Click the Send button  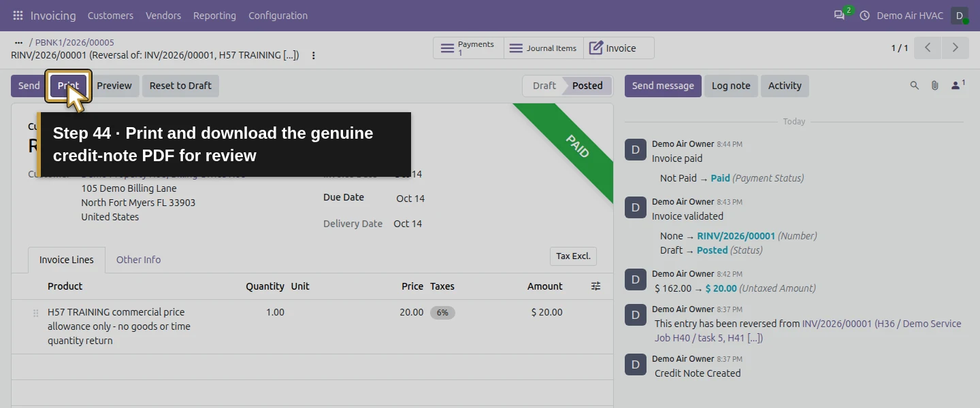pyautogui.click(x=29, y=86)
